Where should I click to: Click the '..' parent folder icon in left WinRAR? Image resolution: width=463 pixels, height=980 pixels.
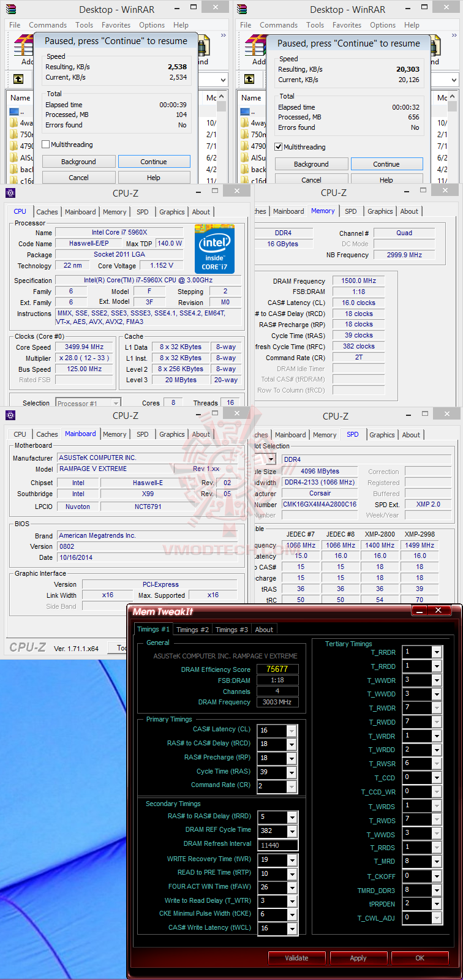(14, 112)
